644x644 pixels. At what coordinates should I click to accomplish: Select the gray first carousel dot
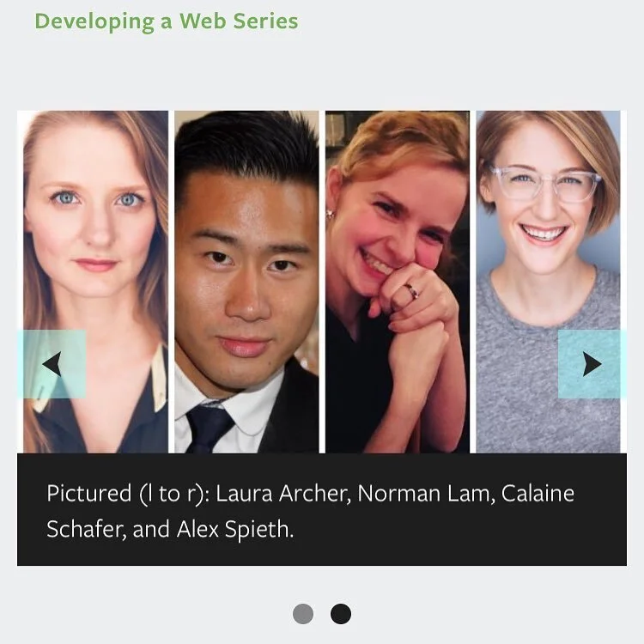coord(303,614)
